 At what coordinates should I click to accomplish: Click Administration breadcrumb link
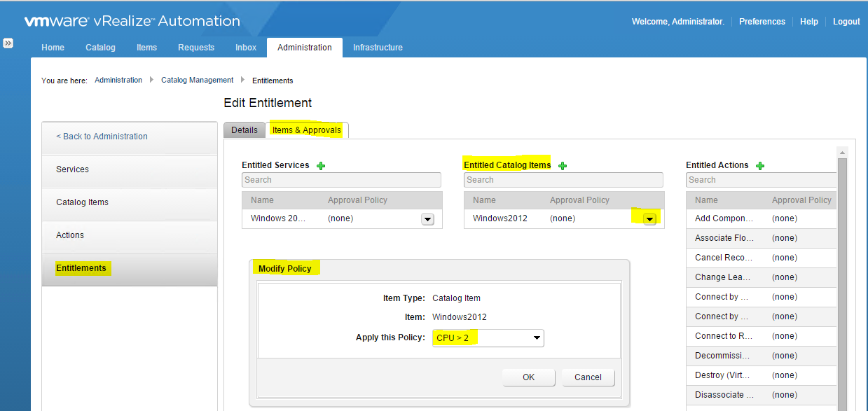[x=118, y=81]
